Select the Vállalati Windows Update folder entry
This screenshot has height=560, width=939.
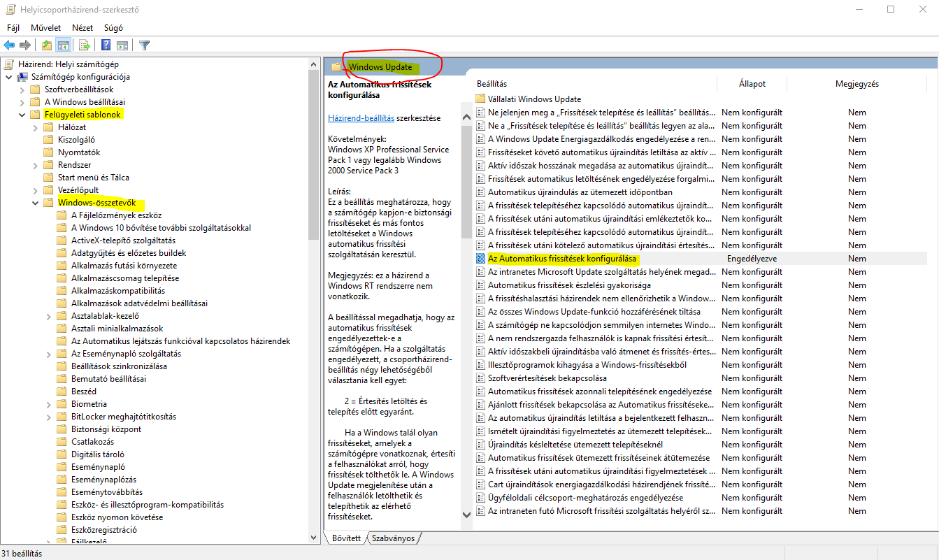(x=534, y=99)
